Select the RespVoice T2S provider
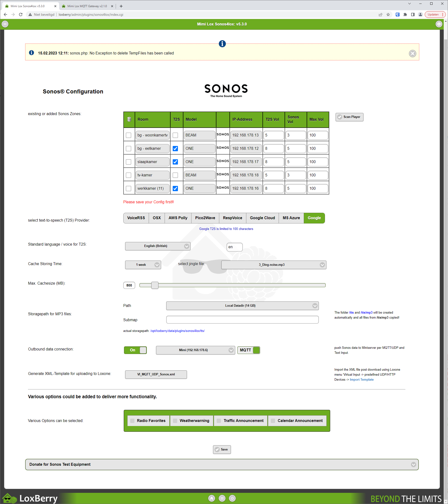The image size is (448, 504). coord(233,218)
